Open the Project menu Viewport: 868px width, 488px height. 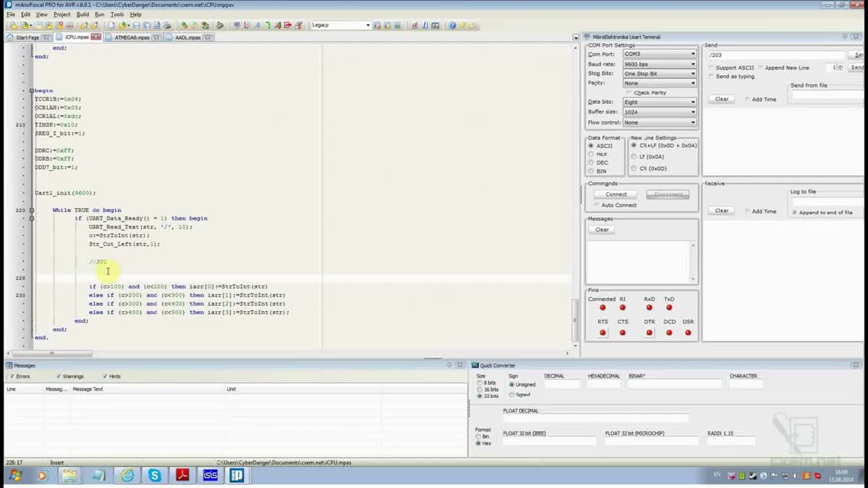62,14
